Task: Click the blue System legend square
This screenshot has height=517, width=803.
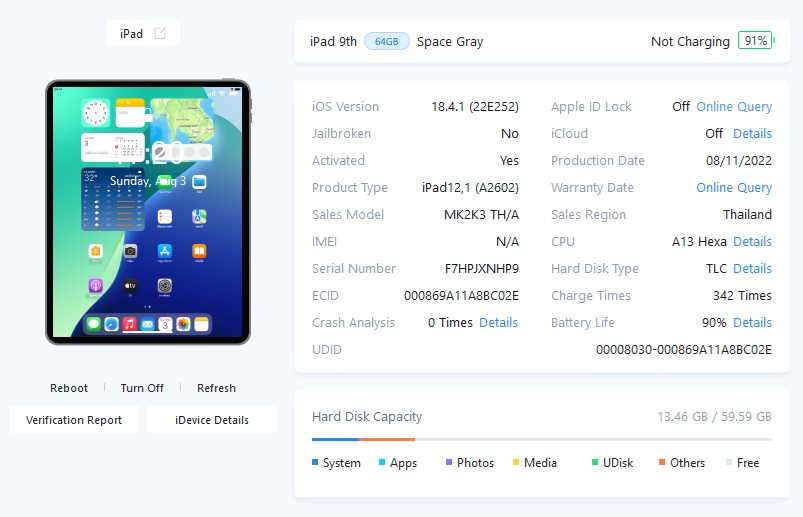Action: [x=315, y=462]
